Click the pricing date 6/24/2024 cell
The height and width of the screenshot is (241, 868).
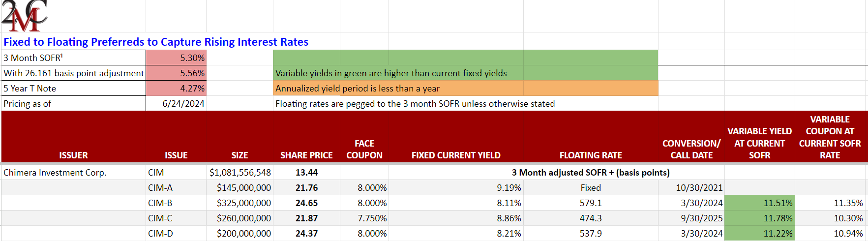176,104
